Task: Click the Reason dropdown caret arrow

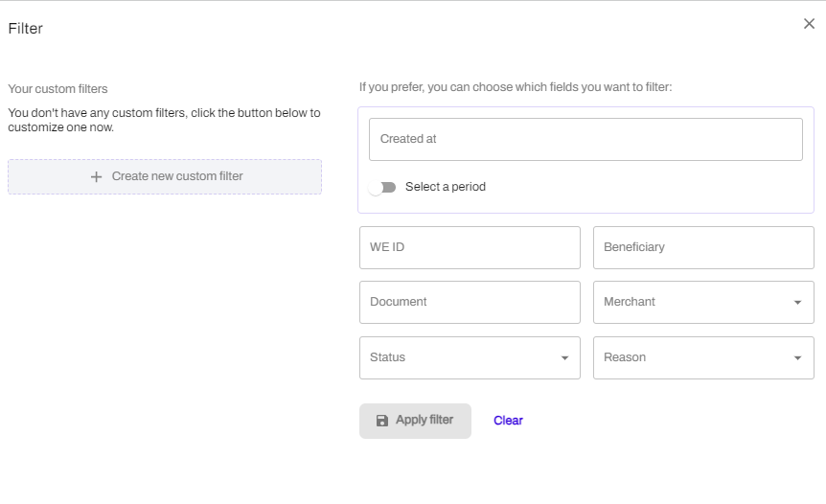Action: pyautogui.click(x=797, y=358)
